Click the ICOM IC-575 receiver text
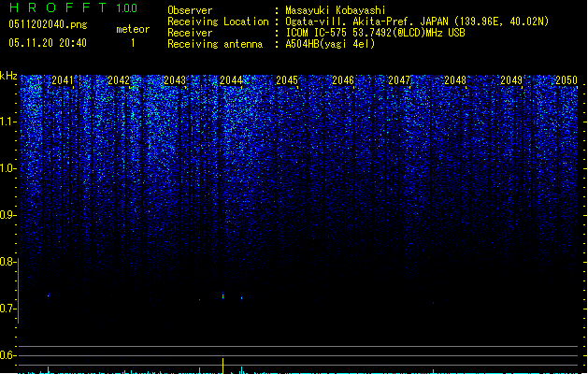 pyautogui.click(x=376, y=33)
